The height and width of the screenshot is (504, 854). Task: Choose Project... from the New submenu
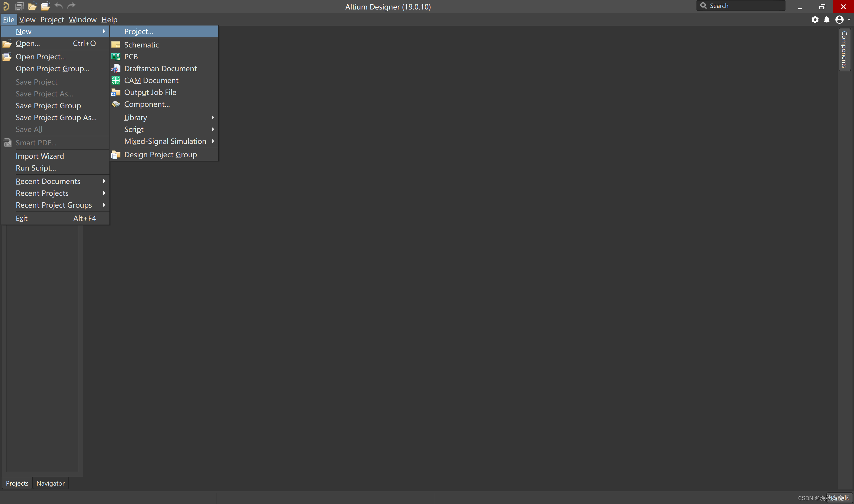pos(139,31)
